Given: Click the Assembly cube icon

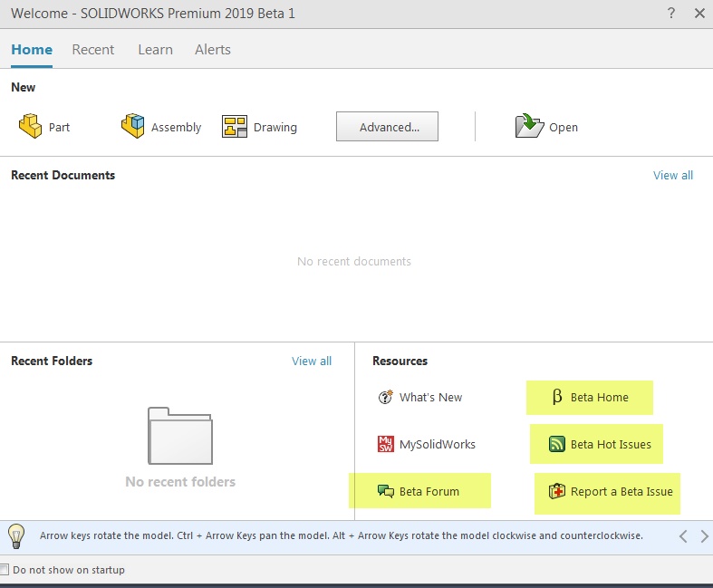Looking at the screenshot, I should (x=133, y=126).
